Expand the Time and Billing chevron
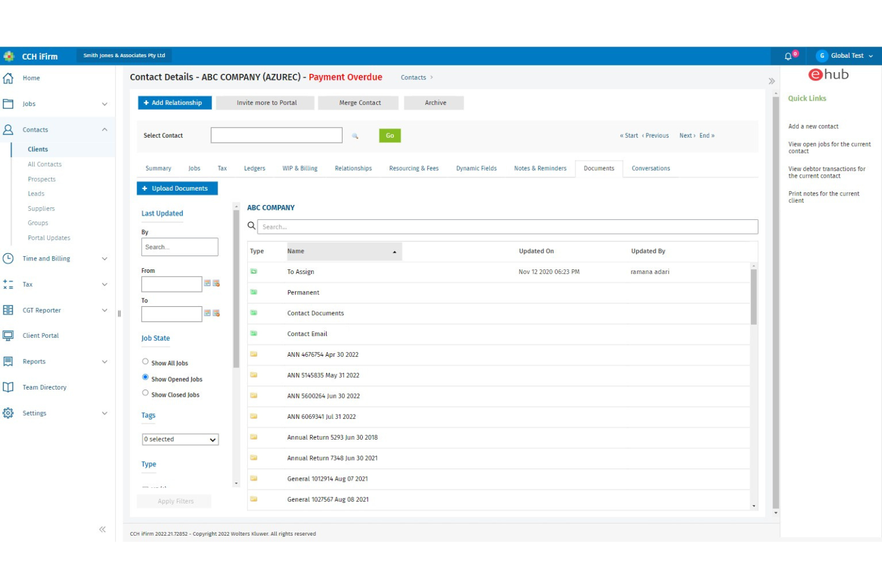This screenshot has width=882, height=588. tap(105, 259)
